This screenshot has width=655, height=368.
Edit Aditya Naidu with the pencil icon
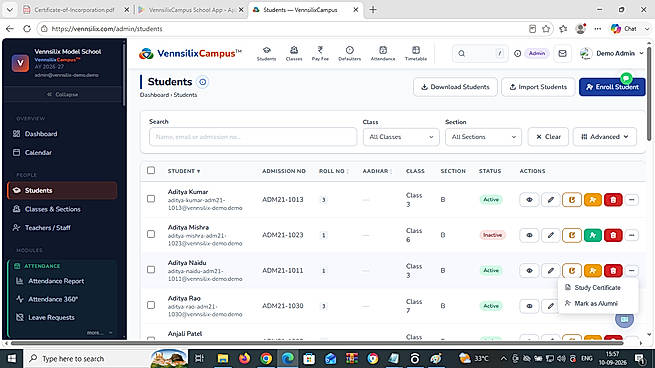[551, 271]
